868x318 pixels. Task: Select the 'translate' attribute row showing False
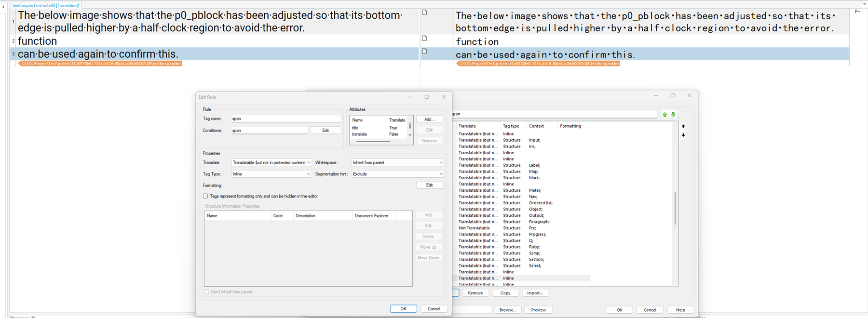[379, 134]
